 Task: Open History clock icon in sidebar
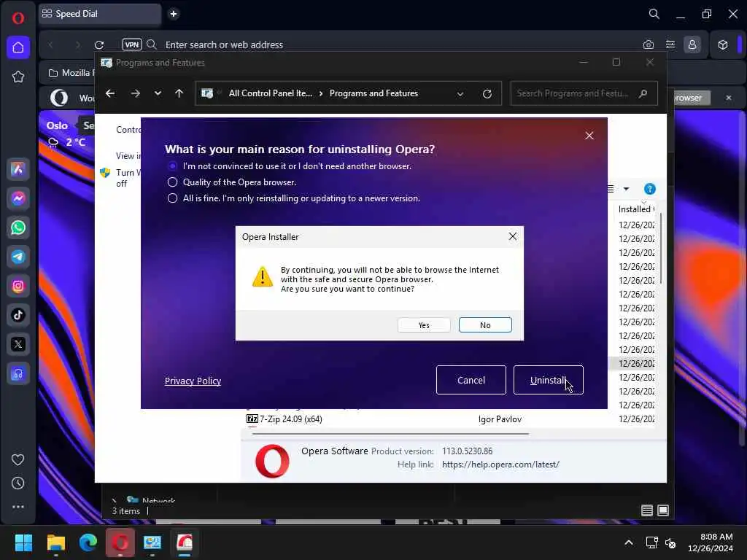pos(18,483)
